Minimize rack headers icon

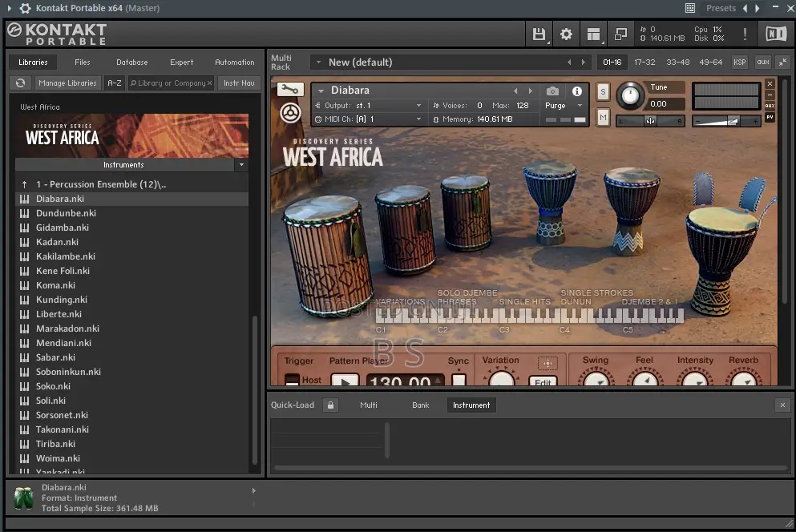[x=783, y=62]
